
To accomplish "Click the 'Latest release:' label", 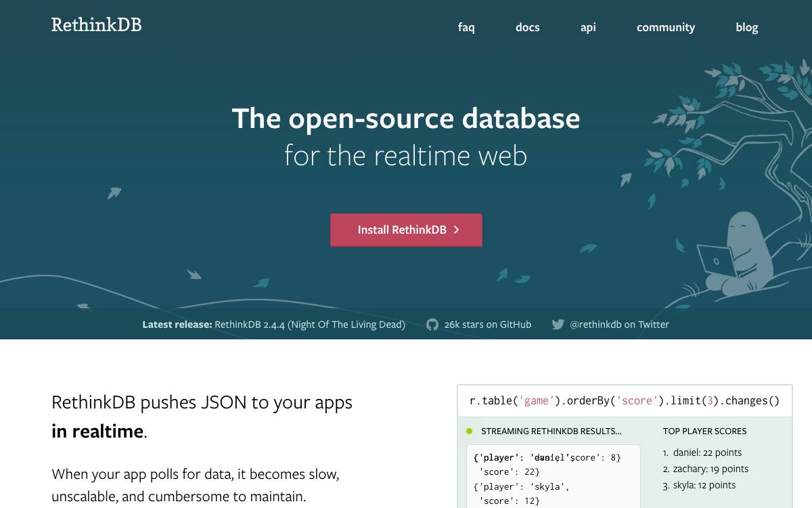I will 177,324.
